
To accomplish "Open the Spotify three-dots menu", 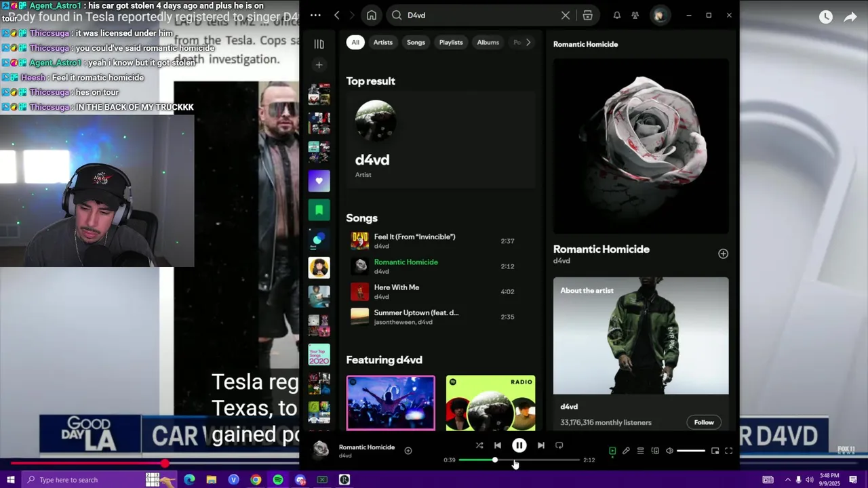I will (315, 15).
